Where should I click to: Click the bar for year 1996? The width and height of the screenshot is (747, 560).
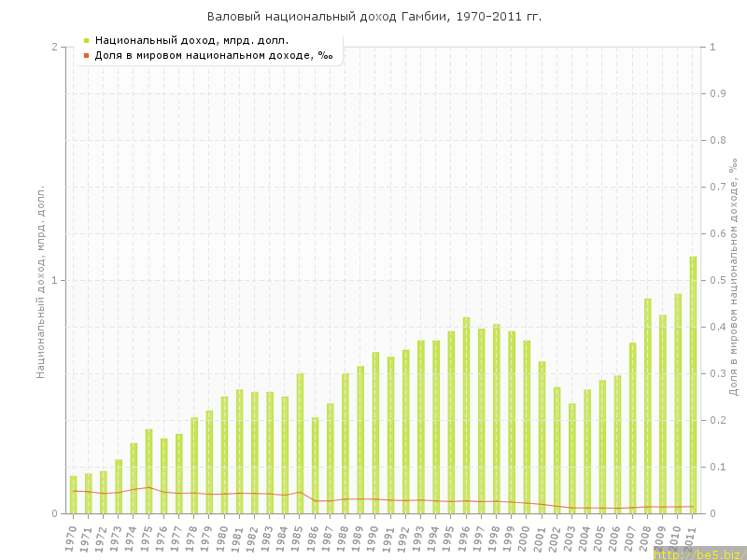click(466, 415)
